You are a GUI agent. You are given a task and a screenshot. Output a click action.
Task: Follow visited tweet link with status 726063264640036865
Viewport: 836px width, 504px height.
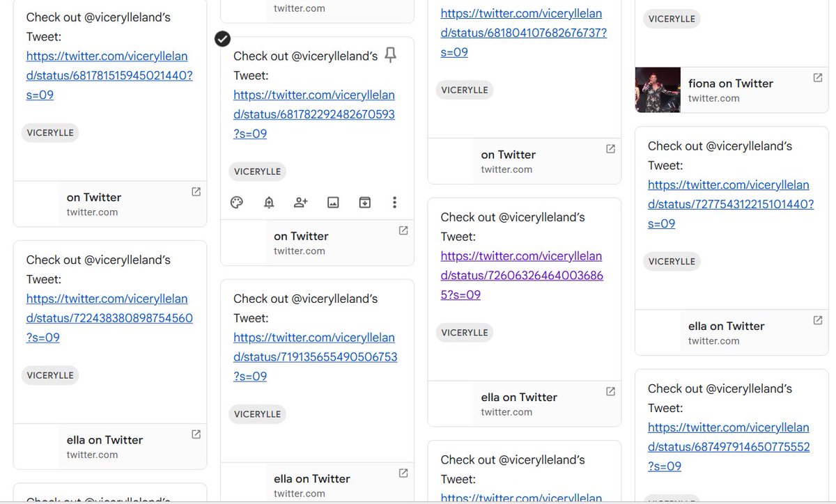[x=522, y=275]
